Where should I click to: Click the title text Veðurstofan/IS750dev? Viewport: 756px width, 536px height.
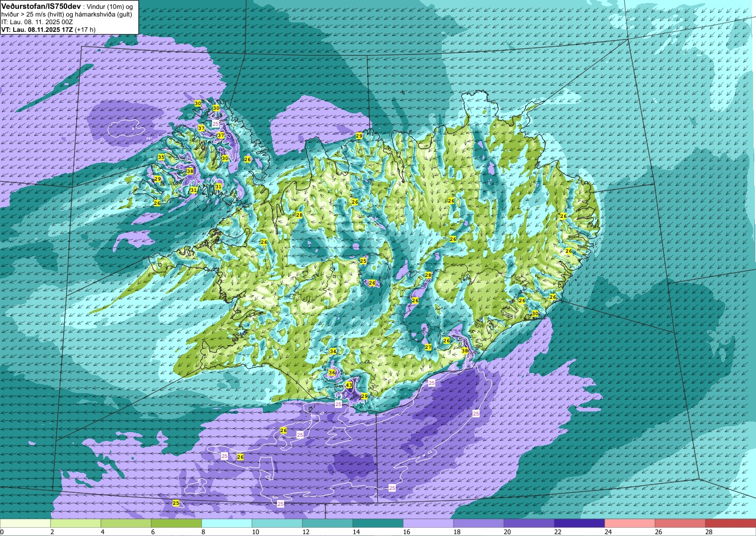click(41, 6)
